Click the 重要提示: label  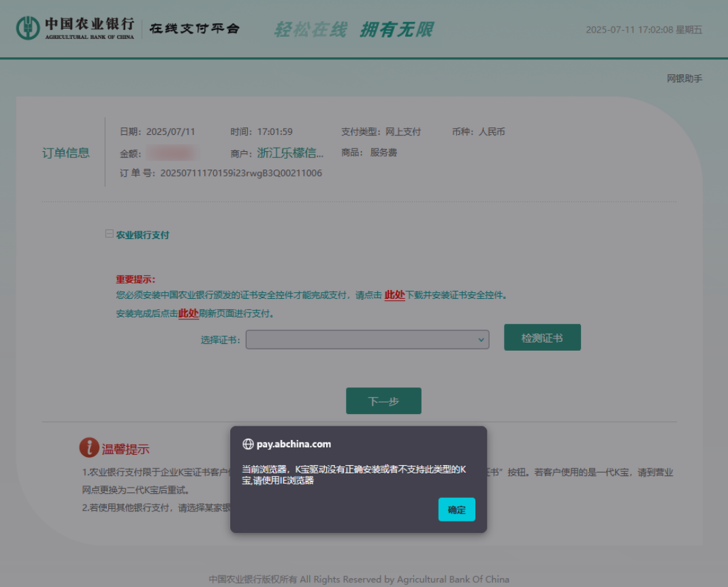[x=136, y=279]
